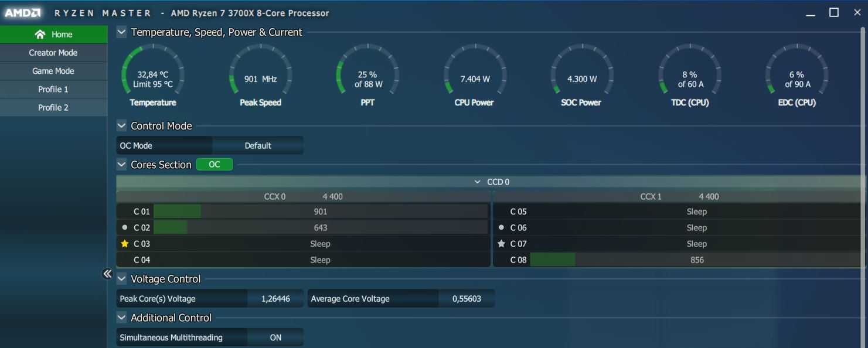868x348 pixels.
Task: Collapse the Voltage Control section
Action: coord(121,279)
